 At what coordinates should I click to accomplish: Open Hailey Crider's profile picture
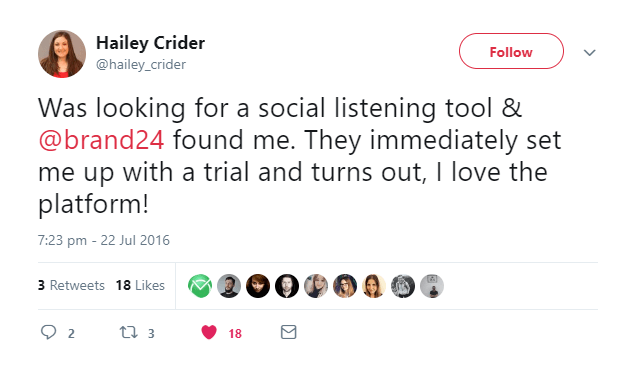(x=62, y=53)
